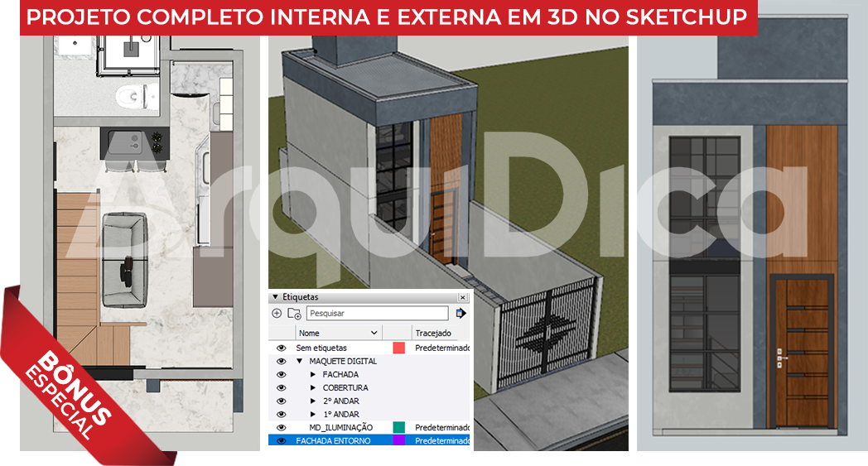
Task: Expand the 1º ANDAR folder
Action: pos(313,415)
